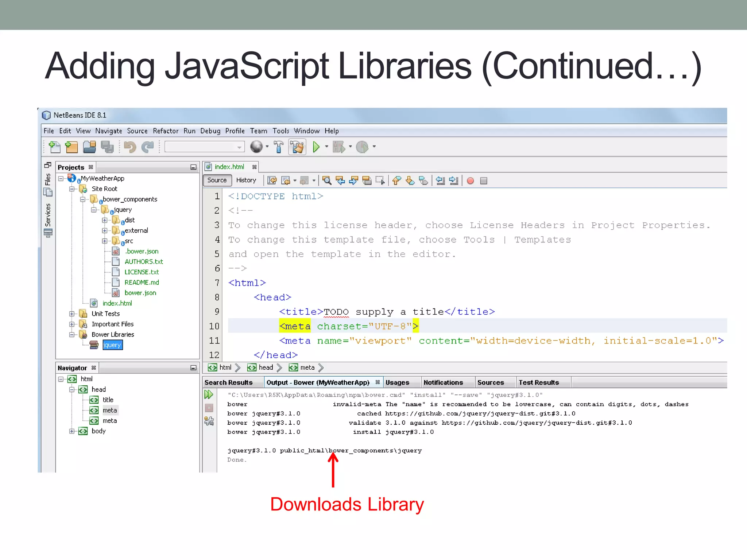
Task: Click the Clean and Build icon
Action: (297, 147)
